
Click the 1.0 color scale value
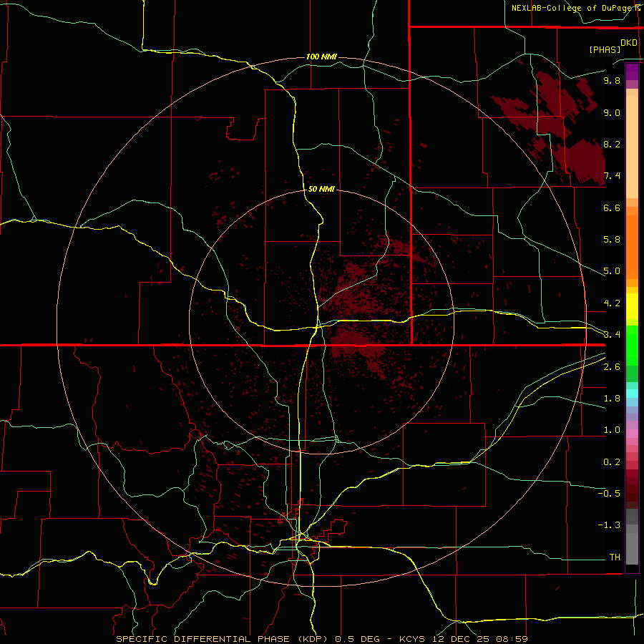(612, 430)
